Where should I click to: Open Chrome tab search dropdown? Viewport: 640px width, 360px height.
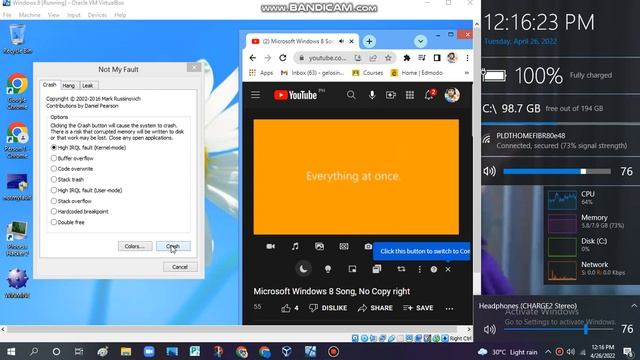[420, 41]
